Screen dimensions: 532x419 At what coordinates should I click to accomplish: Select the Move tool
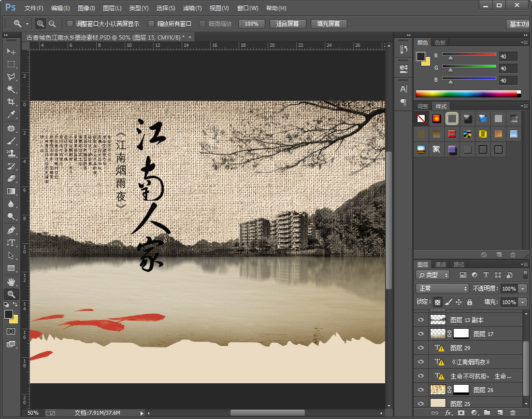(x=11, y=51)
